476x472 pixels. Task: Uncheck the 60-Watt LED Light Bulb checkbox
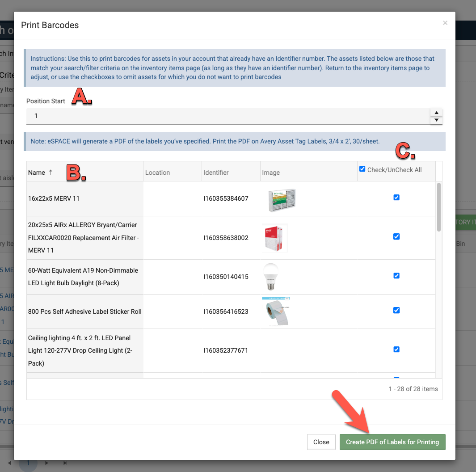point(396,276)
